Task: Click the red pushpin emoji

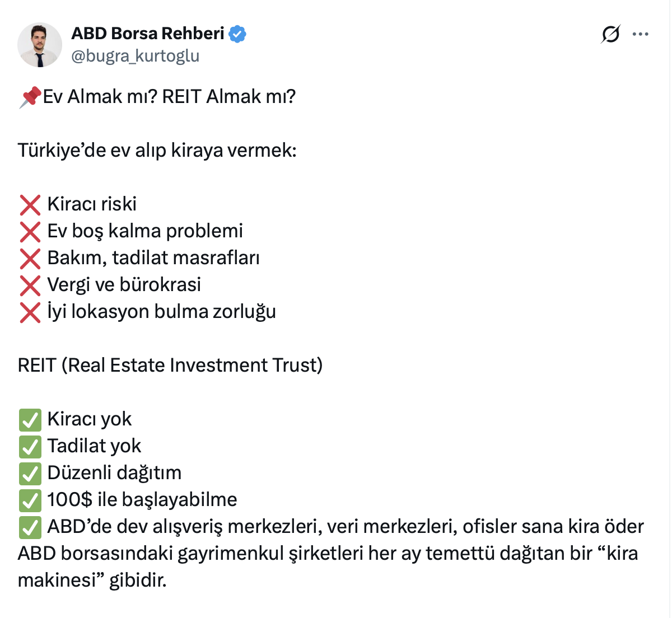Action: 30,97
